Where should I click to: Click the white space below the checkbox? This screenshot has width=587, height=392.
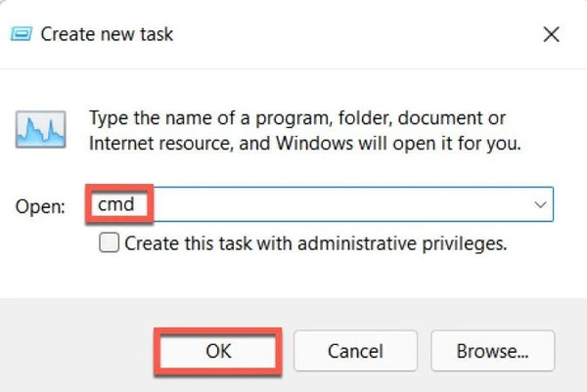(292, 277)
